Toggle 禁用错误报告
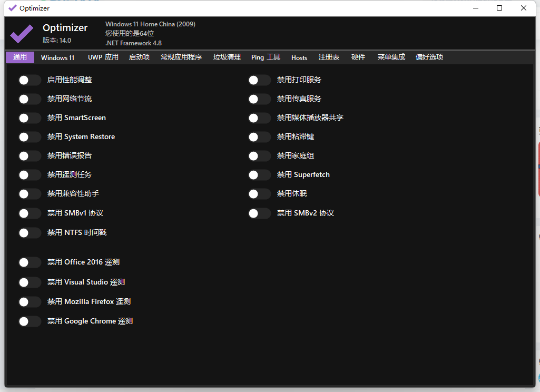The width and height of the screenshot is (540, 392). click(30, 155)
